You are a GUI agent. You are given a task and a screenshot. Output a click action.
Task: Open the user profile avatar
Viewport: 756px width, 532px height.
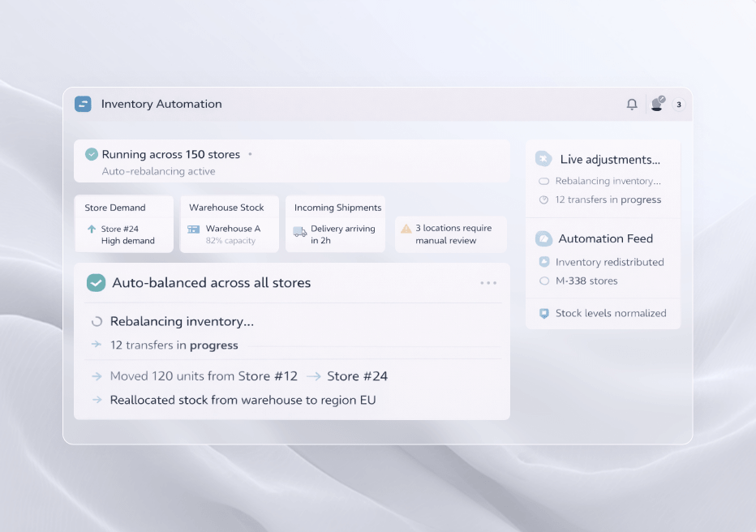(658, 104)
